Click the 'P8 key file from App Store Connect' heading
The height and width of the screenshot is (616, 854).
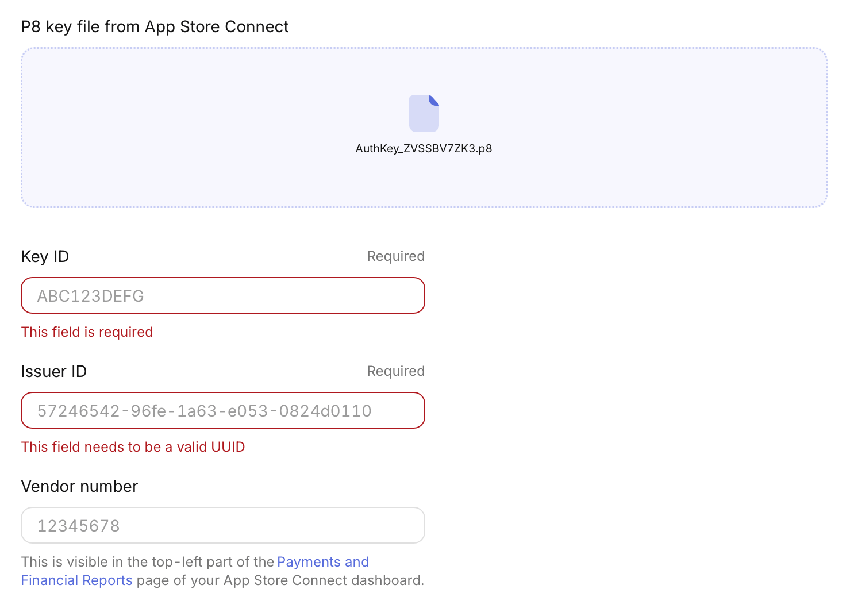click(x=155, y=26)
